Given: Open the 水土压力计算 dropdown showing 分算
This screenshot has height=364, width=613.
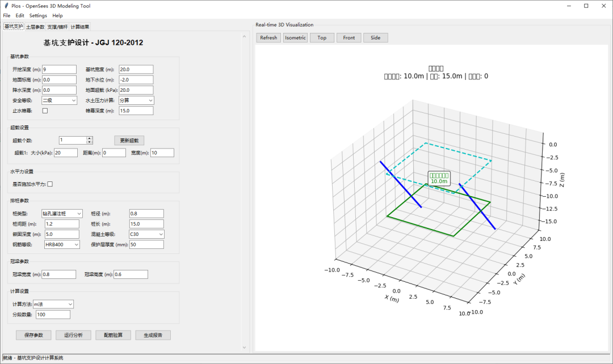Looking at the screenshot, I should (x=136, y=100).
